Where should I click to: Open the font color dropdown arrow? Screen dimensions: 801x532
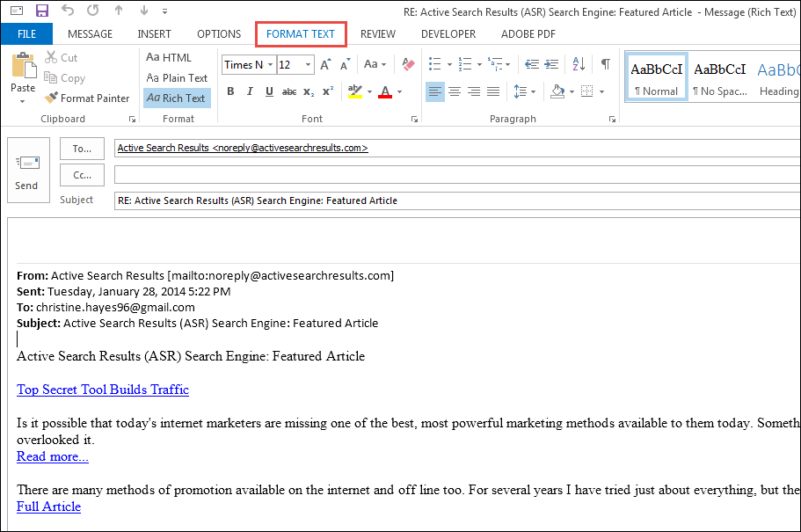(399, 92)
